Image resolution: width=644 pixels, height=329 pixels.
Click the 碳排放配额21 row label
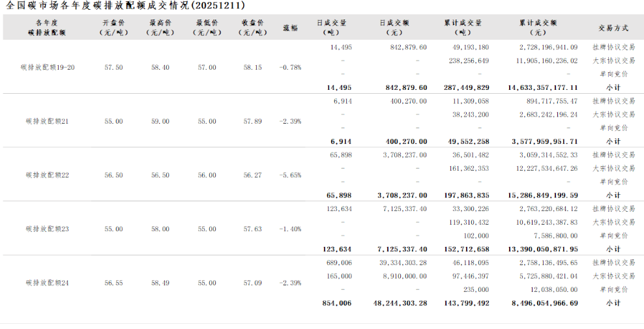pos(48,121)
